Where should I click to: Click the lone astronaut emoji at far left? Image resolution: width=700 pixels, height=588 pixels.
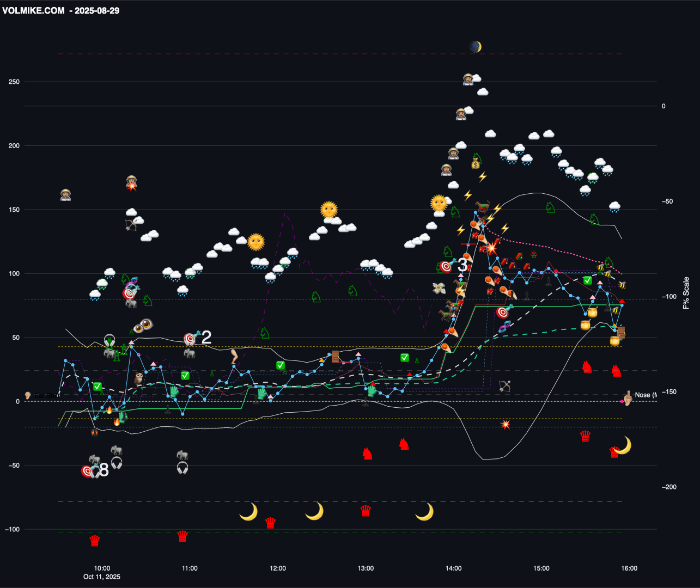(65, 195)
